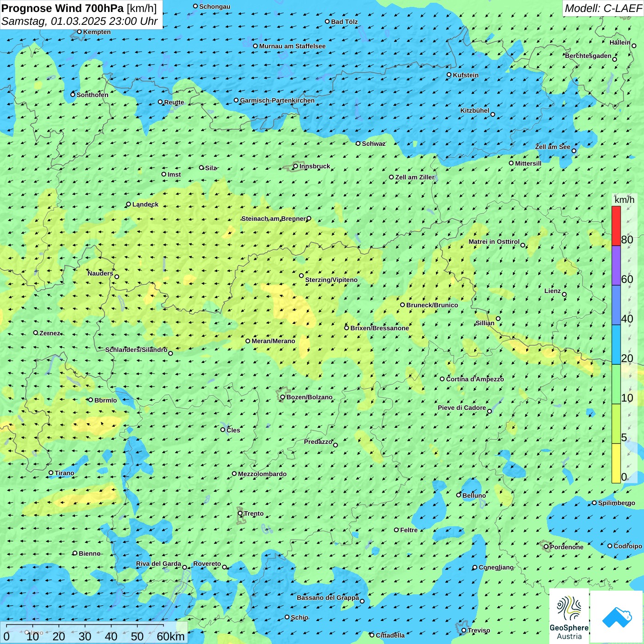The image size is (644, 644).
Task: Click the Berchtesgaden label
Action: 588,56
